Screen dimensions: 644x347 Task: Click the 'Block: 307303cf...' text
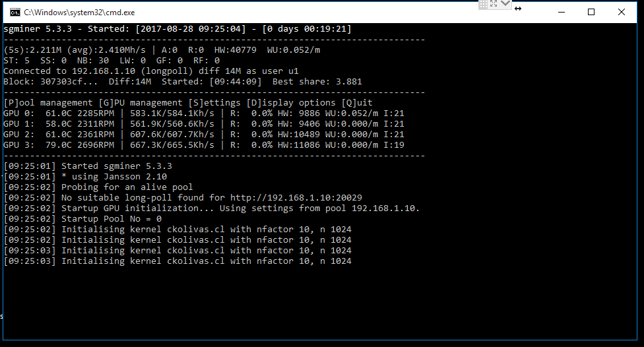tap(51, 81)
